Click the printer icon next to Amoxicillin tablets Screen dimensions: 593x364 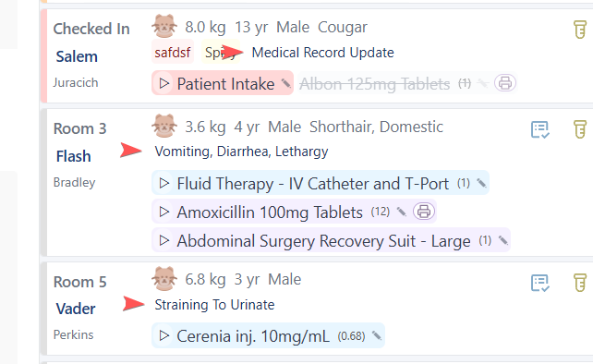tap(424, 212)
